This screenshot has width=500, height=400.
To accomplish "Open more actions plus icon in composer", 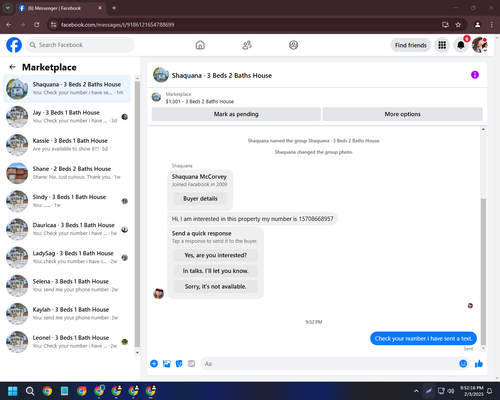I will [x=154, y=364].
